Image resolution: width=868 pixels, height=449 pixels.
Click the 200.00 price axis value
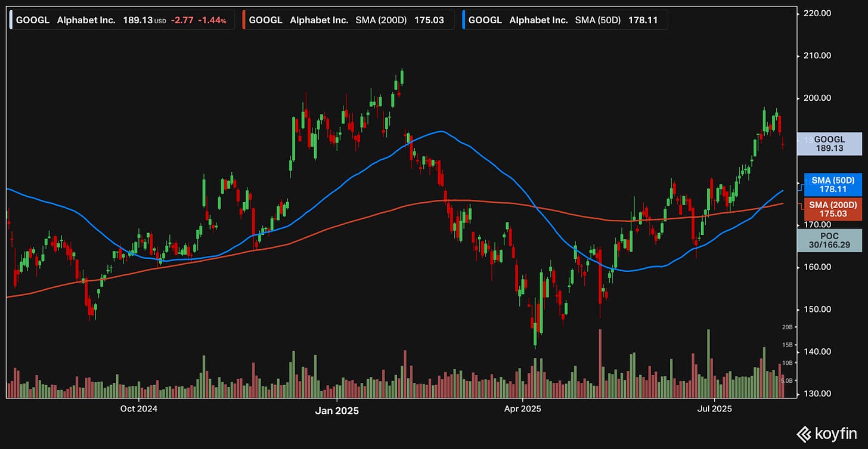pos(818,98)
